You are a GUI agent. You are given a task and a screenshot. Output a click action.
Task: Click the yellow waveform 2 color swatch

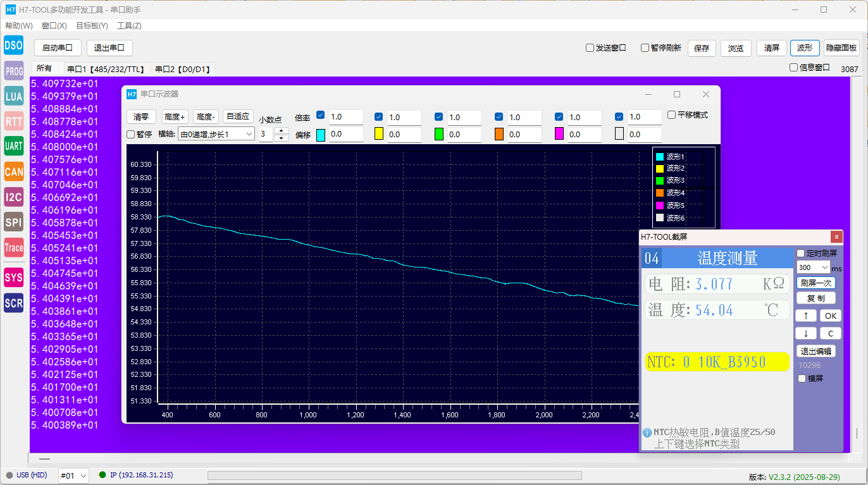(379, 133)
